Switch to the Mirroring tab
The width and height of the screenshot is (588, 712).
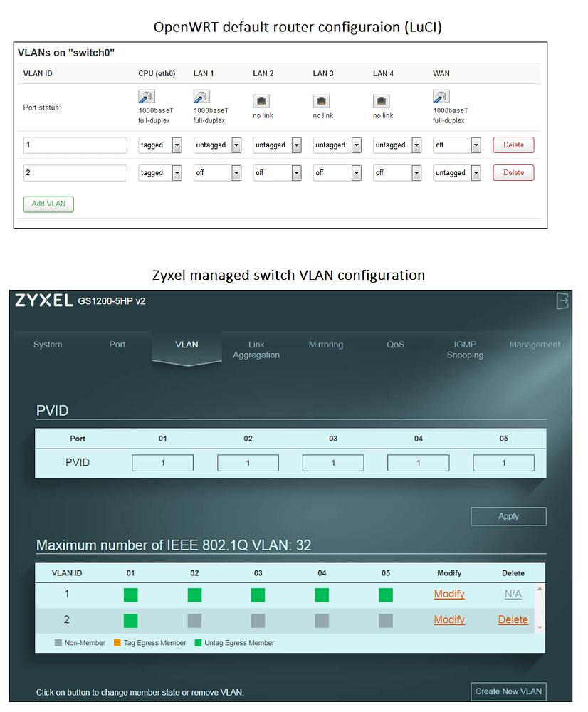[325, 345]
